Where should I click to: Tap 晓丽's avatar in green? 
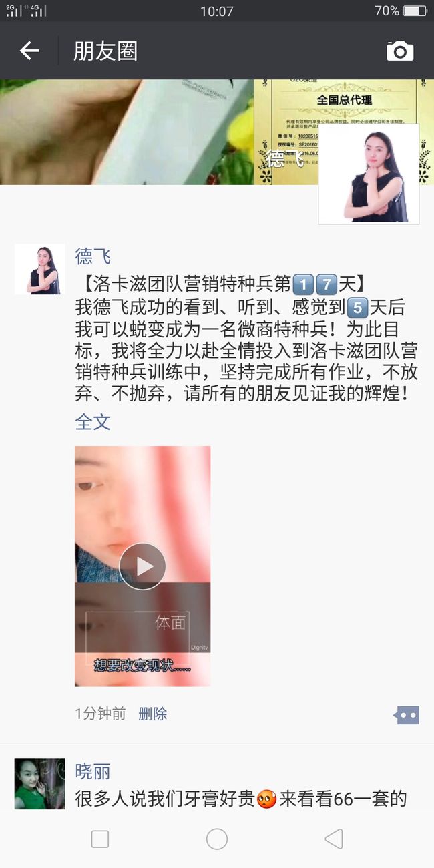tap(40, 784)
